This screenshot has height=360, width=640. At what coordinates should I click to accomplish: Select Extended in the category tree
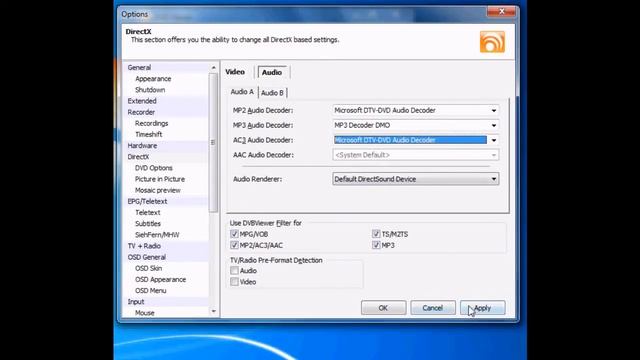pyautogui.click(x=142, y=101)
